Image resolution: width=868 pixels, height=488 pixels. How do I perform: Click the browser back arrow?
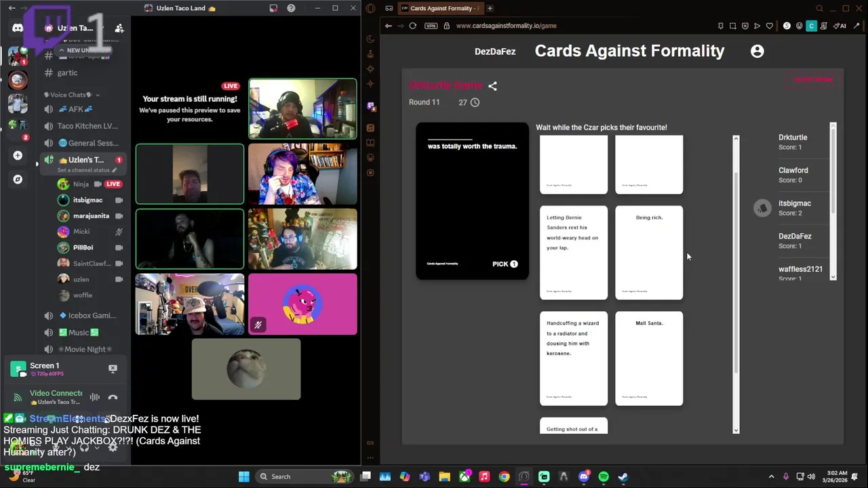coord(389,26)
